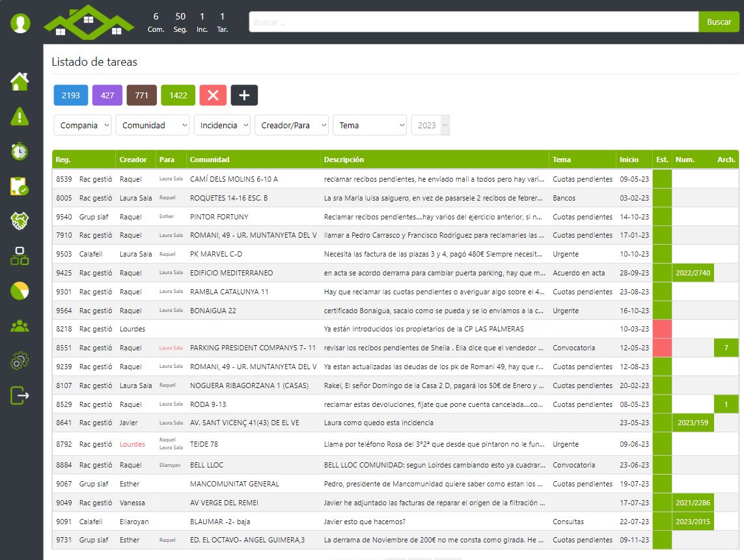Click the stopwatch icon in sidebar

click(20, 151)
